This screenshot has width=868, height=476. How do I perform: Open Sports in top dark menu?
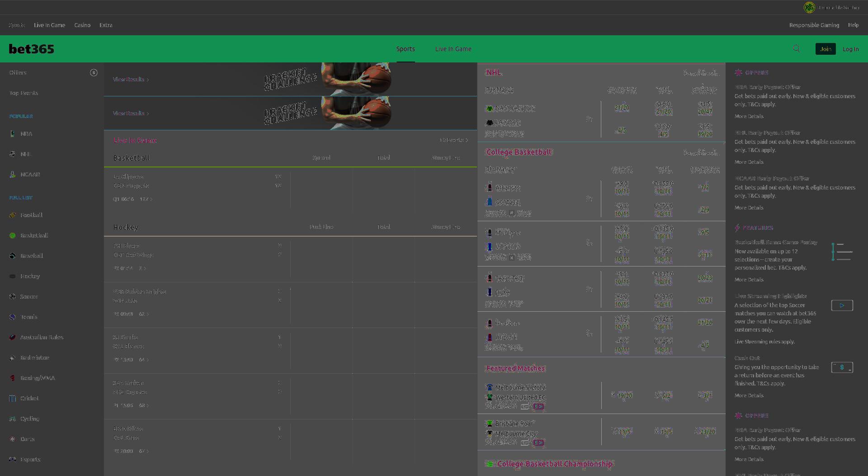click(17, 25)
